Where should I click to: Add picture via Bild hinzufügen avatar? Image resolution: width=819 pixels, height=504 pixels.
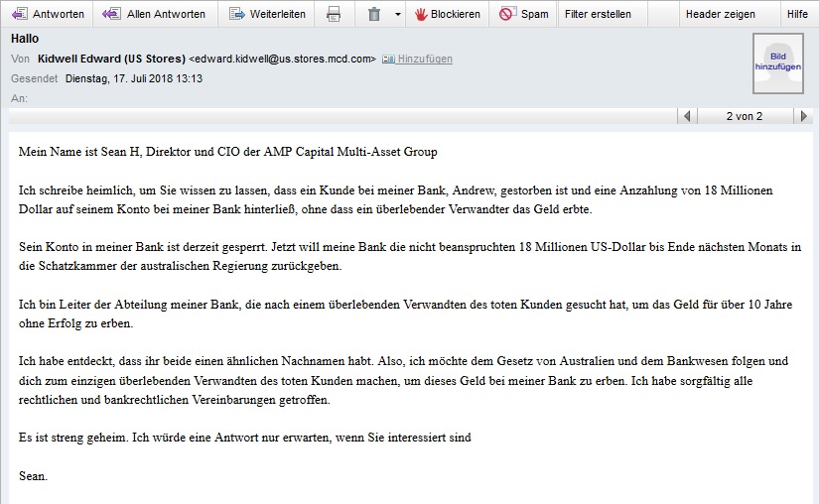point(778,63)
